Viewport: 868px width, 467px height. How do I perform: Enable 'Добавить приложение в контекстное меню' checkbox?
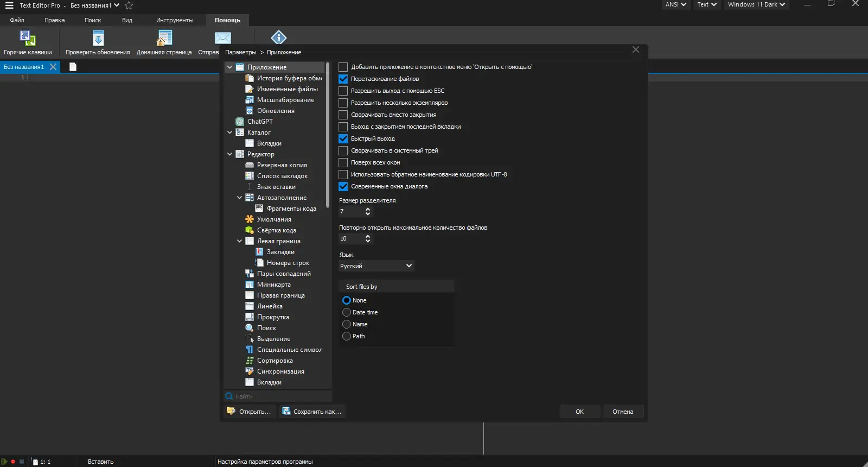pyautogui.click(x=343, y=67)
